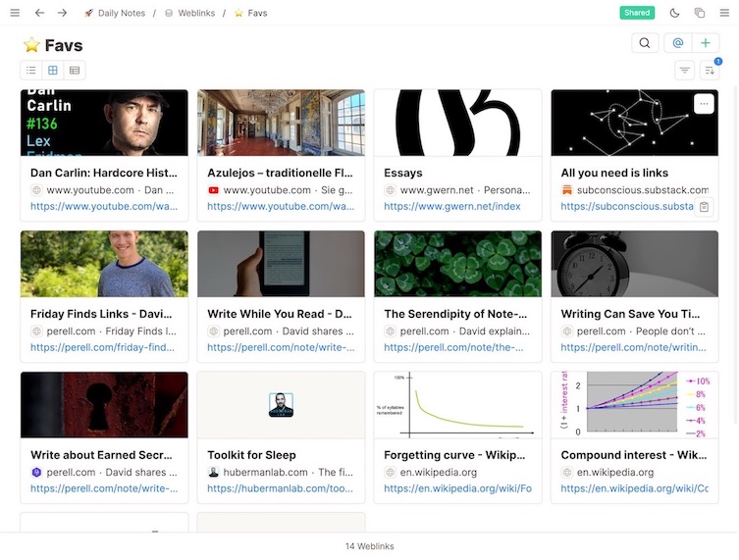Screen dimensions: 739x560
Task: Click the YouTube favicon on Azulejos card
Action: 214,190
